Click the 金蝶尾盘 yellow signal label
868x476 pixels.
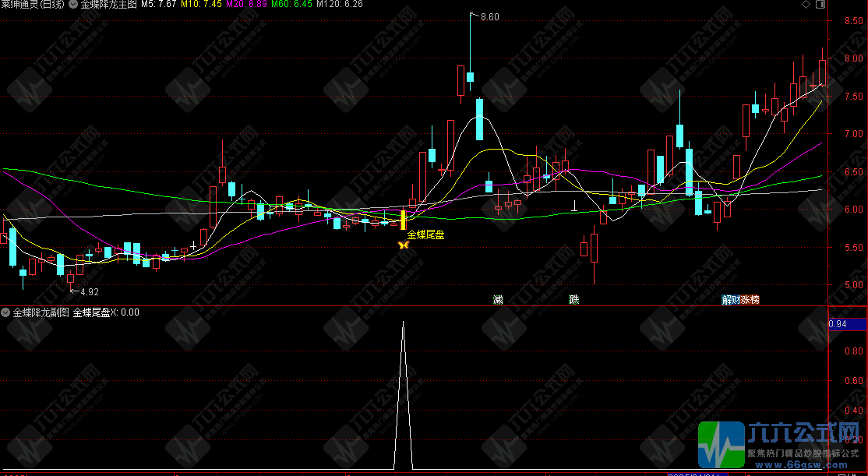tap(426, 234)
